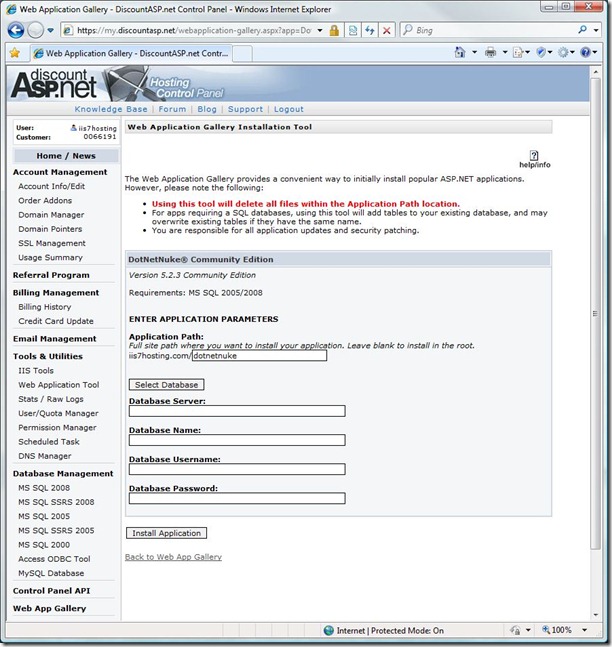Open Email Management section
612x647 pixels.
[54, 339]
